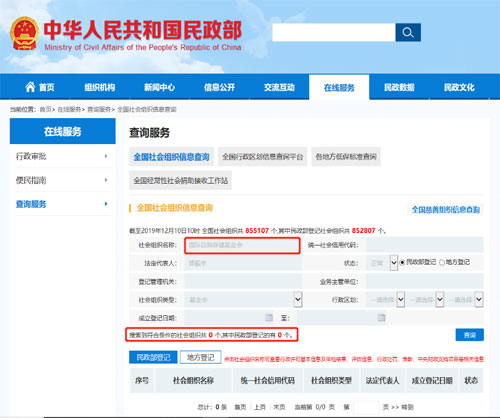Open the calendar picker for the end registration date
The width and height of the screenshot is (500, 418).
(x=381, y=317)
